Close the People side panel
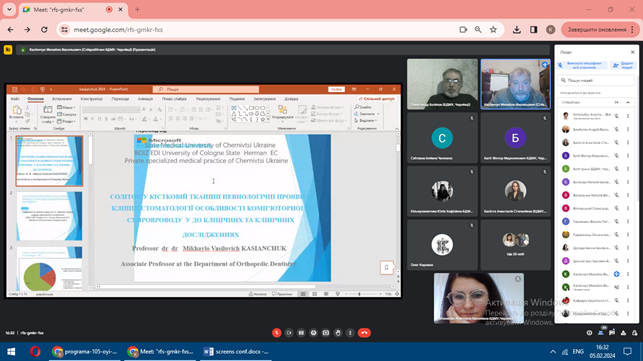Screen dimensions: 643x361 coord(632,52)
